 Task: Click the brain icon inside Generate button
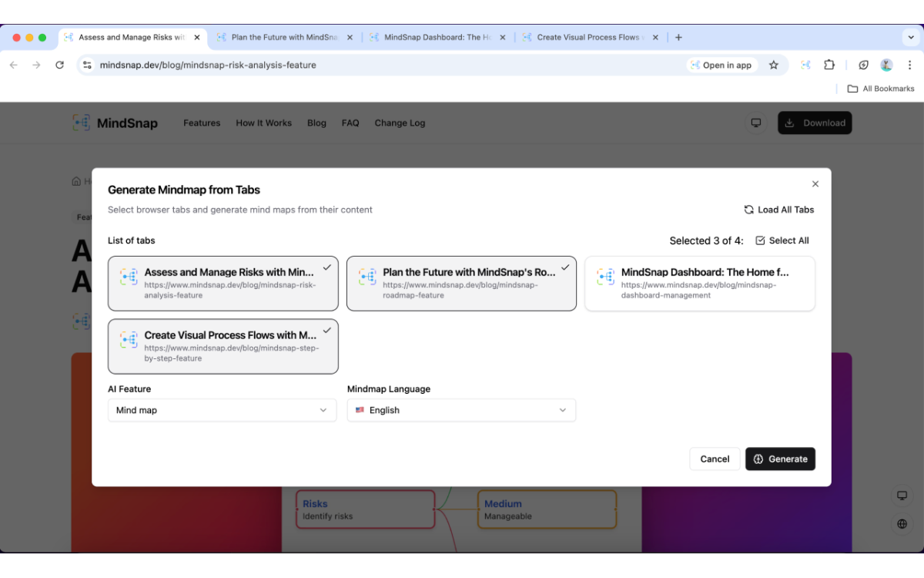759,459
